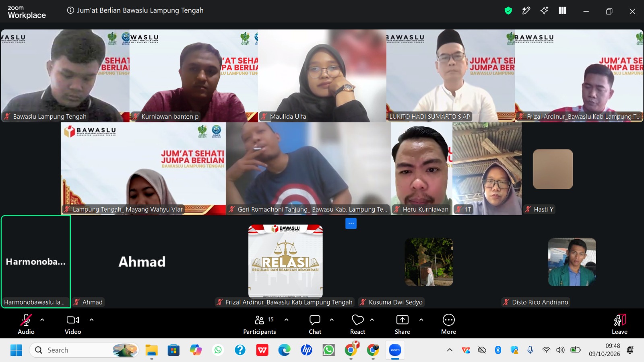Select Maulida Ulfa video tile

point(322,76)
